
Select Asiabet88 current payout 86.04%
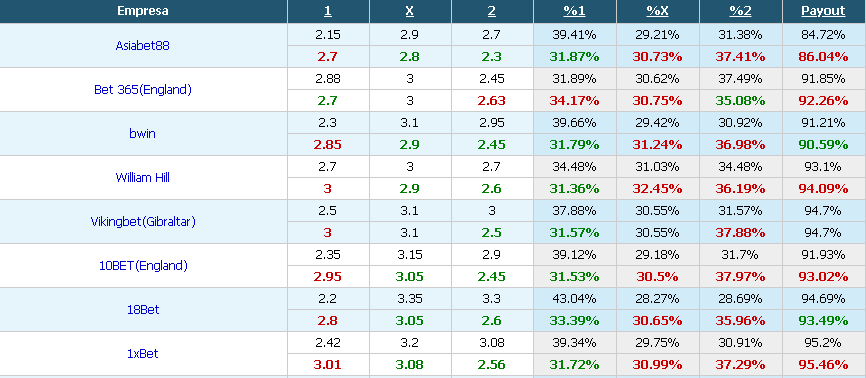(x=823, y=56)
